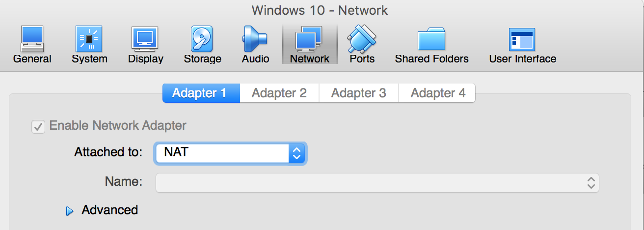Image resolution: width=644 pixels, height=230 pixels.
Task: Open the General settings icon
Action: pyautogui.click(x=32, y=39)
